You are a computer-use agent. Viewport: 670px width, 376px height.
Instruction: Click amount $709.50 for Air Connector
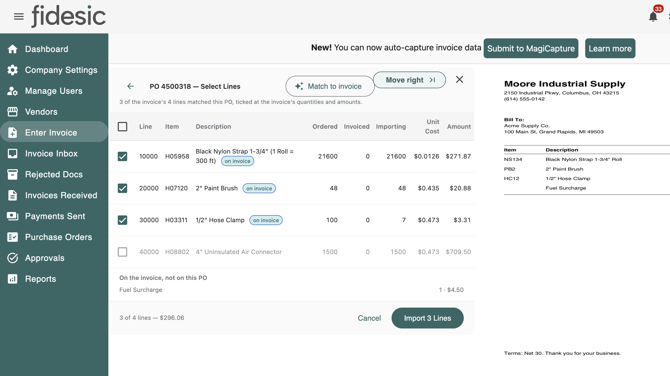pos(458,252)
